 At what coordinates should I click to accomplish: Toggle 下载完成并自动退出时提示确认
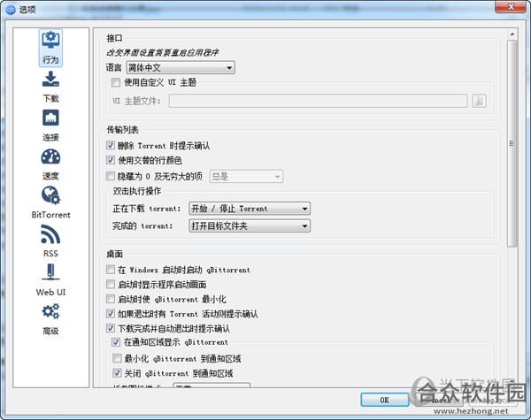(x=111, y=328)
